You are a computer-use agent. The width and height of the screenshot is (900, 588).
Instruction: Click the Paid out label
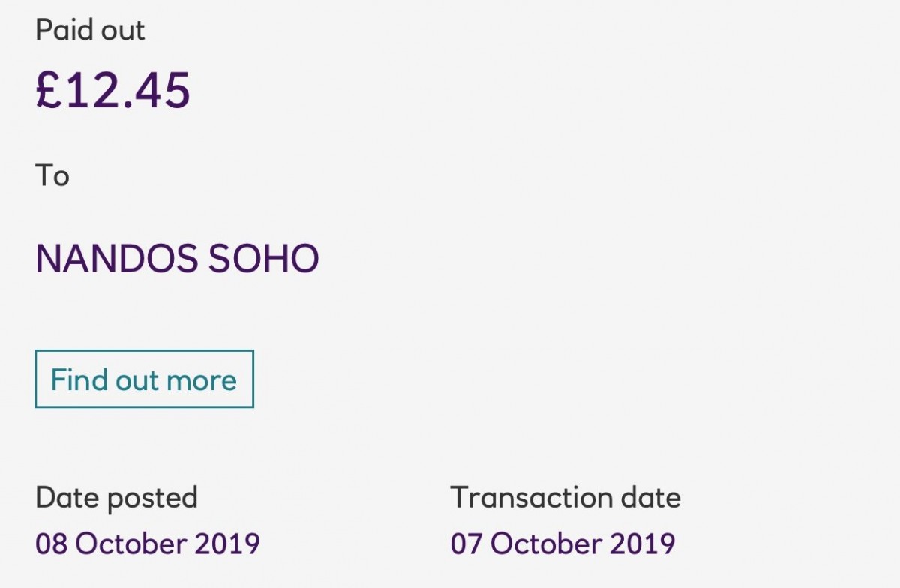pyautogui.click(x=90, y=30)
